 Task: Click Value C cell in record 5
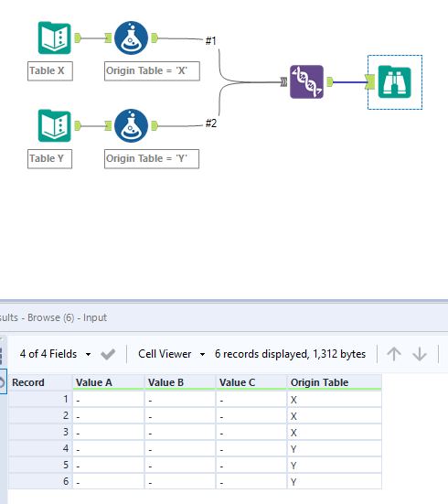pos(251,465)
